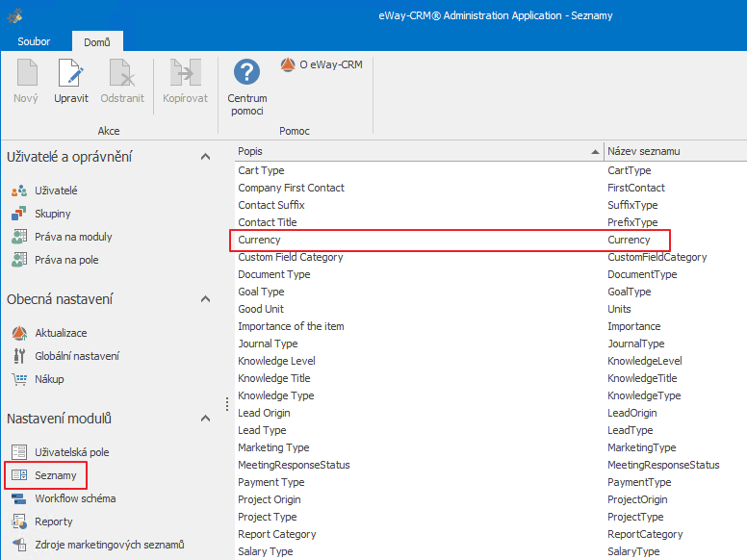Collapse the Uživatelé a oprávnění section
The image size is (747, 560).
(205, 157)
